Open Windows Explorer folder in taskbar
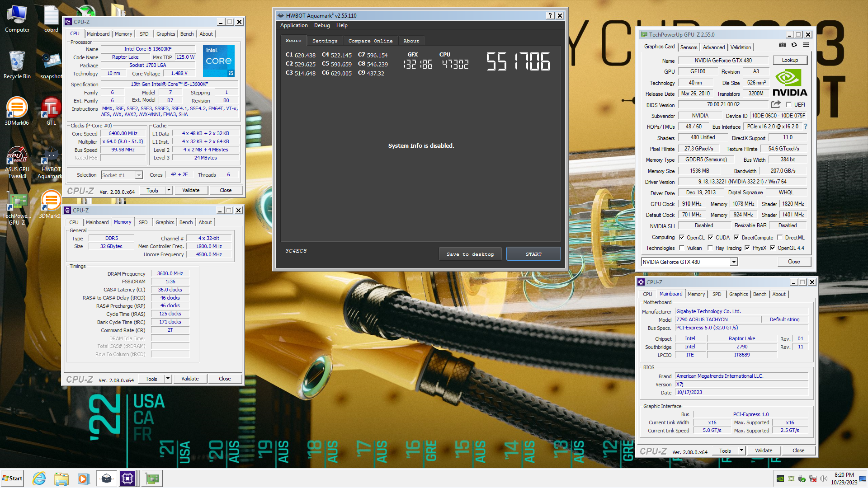868x488 pixels. (x=61, y=479)
